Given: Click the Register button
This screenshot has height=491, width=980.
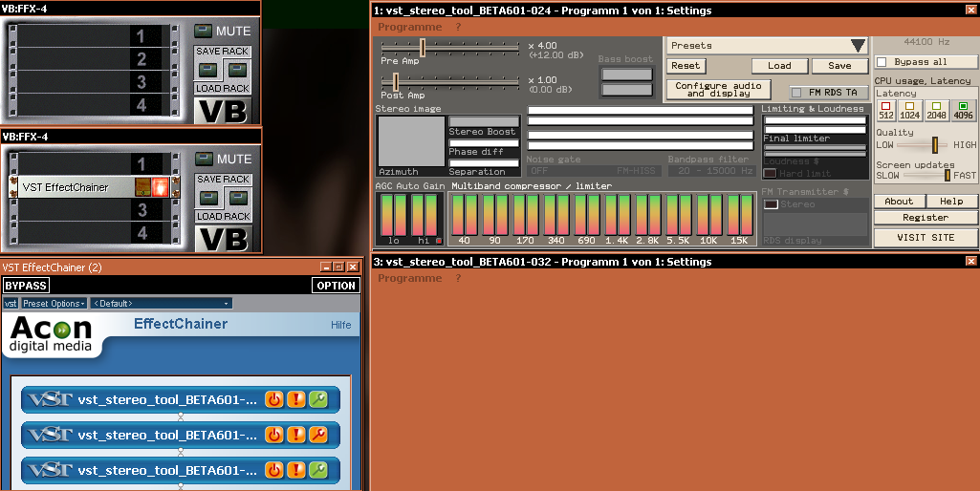Looking at the screenshot, I should 926,218.
